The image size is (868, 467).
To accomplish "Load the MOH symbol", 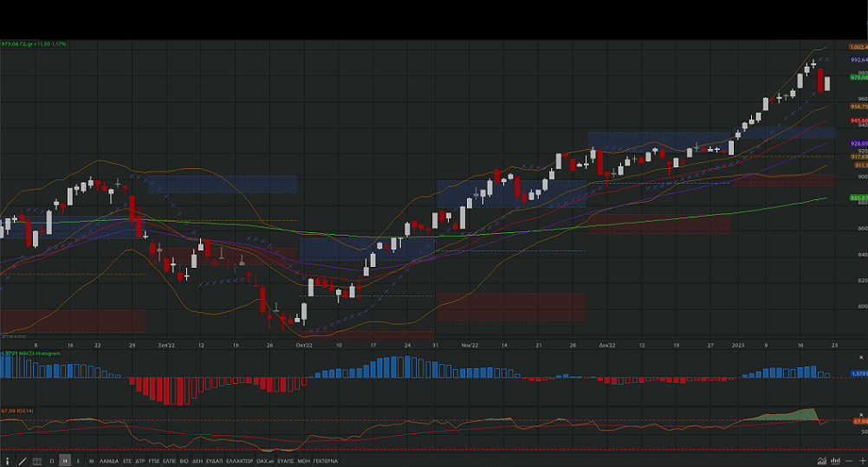I will pos(303,461).
